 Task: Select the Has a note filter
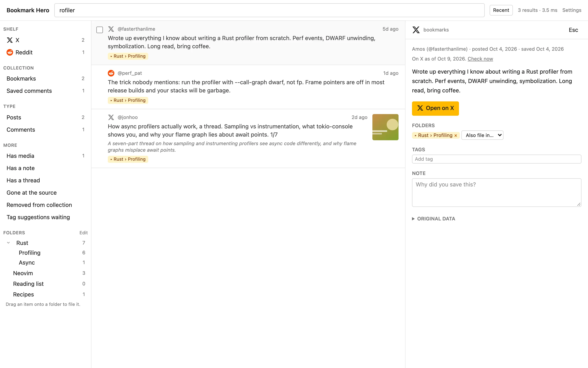pyautogui.click(x=46, y=168)
